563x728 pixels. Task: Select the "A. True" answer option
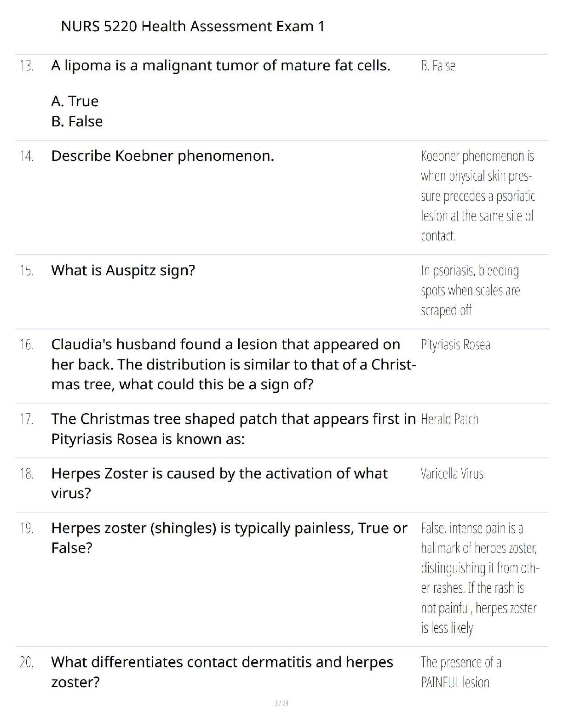pyautogui.click(x=75, y=101)
